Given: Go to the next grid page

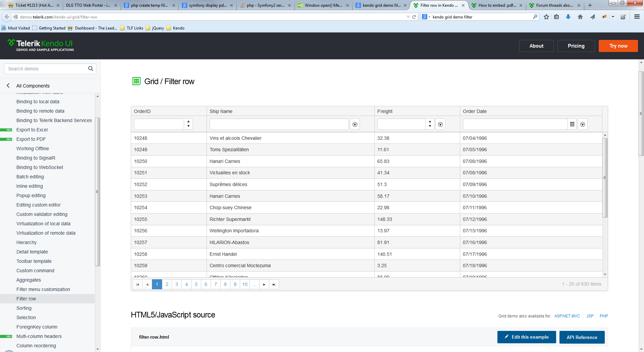Looking at the screenshot, I should pos(264,284).
